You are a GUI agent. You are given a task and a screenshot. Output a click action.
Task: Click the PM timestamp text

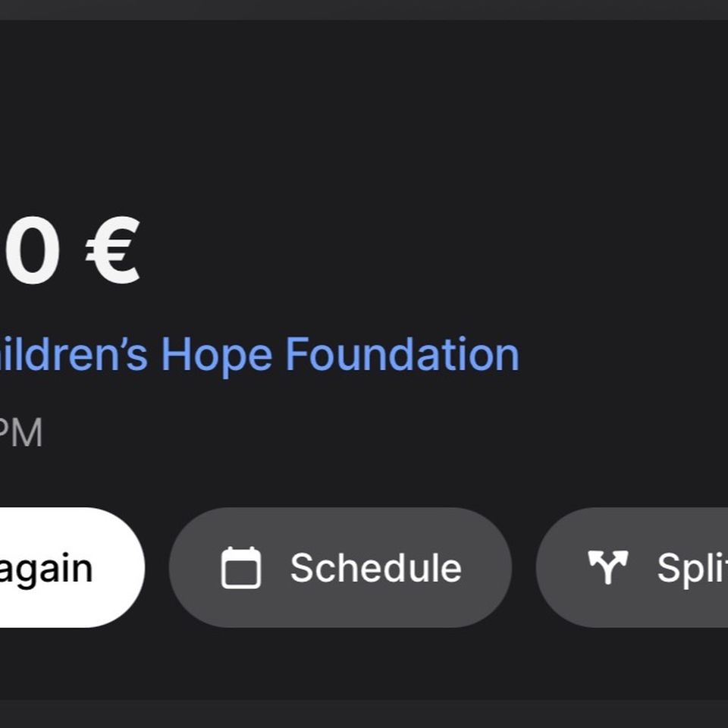pos(20,432)
